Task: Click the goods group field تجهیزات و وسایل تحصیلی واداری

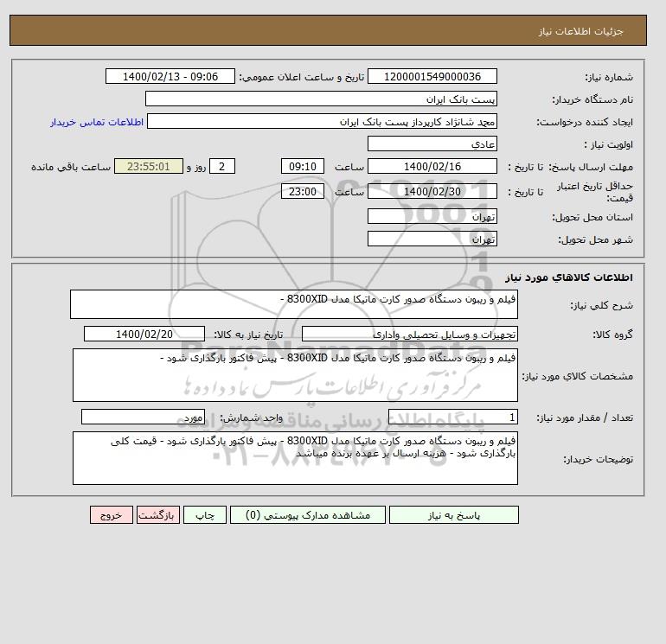Action: pyautogui.click(x=409, y=334)
